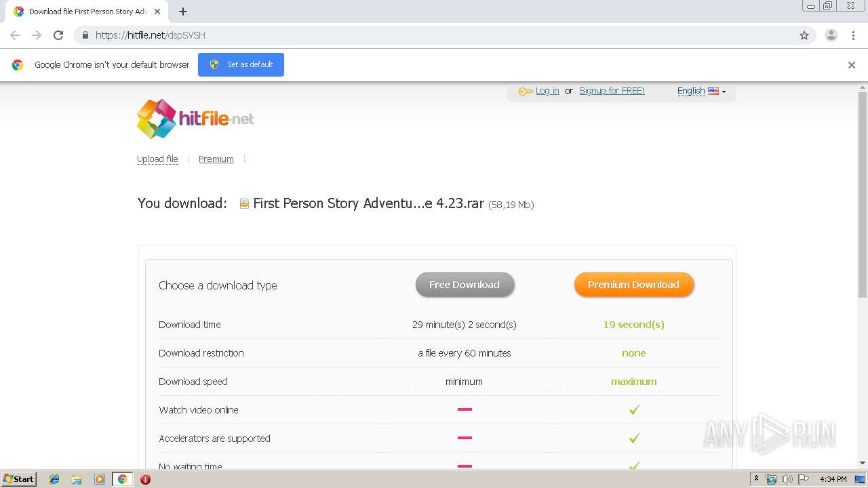
Task: Click the Chrome taskbar icon
Action: (123, 479)
